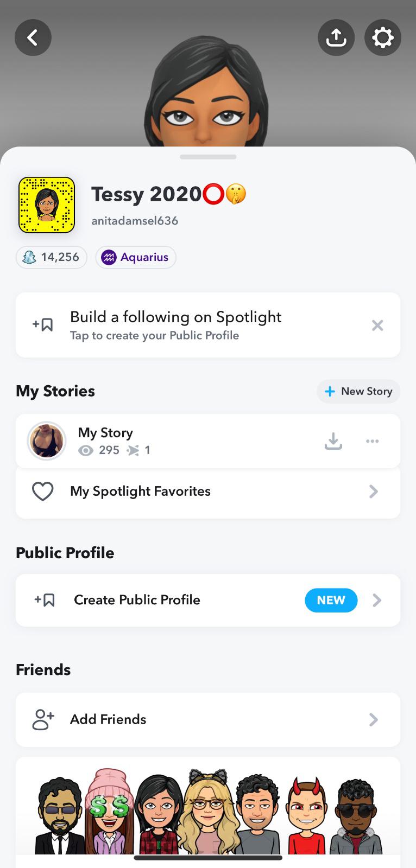Open My Story thumbnail
Viewport: 416px width, 868px height.
tap(47, 441)
